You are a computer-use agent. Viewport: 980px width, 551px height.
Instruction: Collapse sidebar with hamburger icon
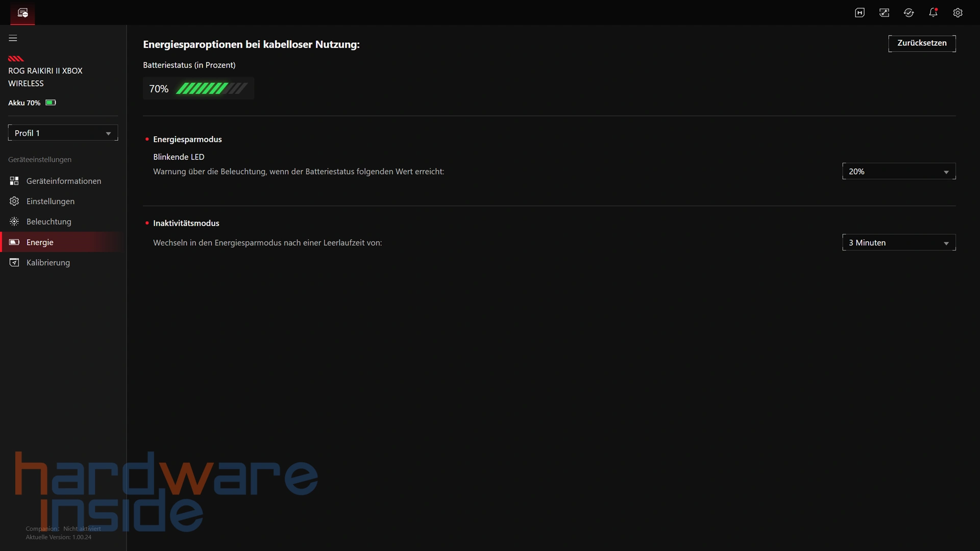click(x=13, y=38)
